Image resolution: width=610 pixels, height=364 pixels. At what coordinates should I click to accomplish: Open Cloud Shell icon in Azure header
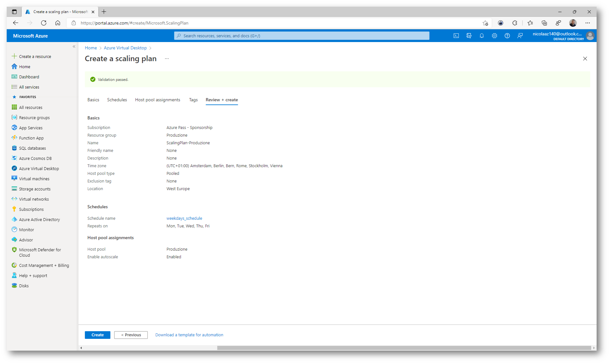tap(456, 36)
